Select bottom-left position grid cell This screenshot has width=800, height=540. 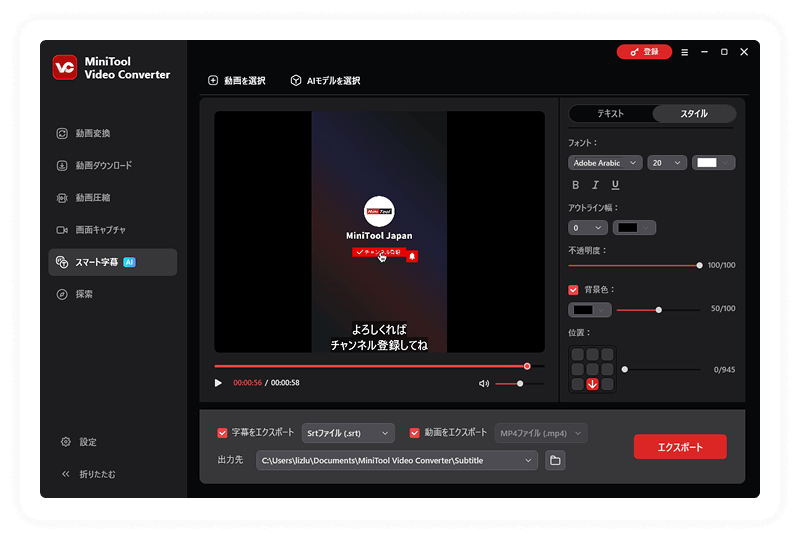coord(578,384)
